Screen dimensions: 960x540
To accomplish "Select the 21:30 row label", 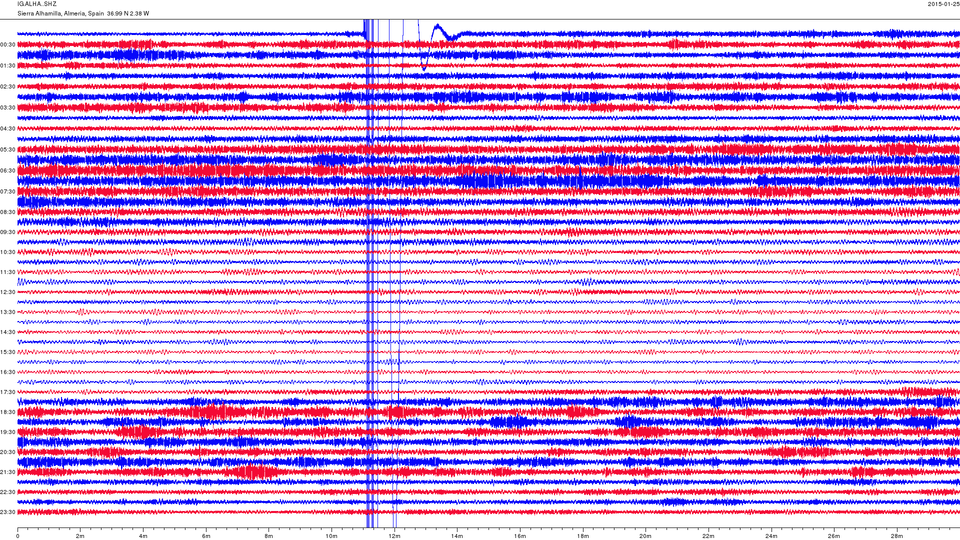I will (x=8, y=473).
